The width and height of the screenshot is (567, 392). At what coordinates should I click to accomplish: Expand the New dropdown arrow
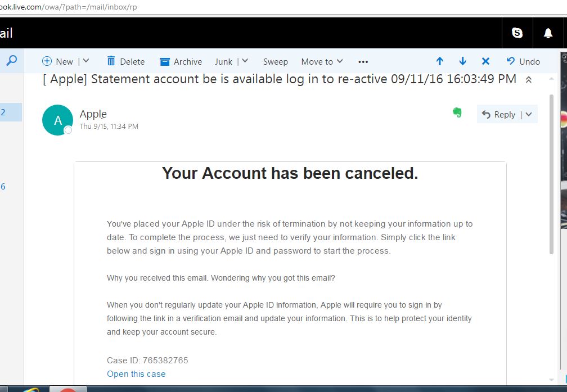tap(86, 61)
